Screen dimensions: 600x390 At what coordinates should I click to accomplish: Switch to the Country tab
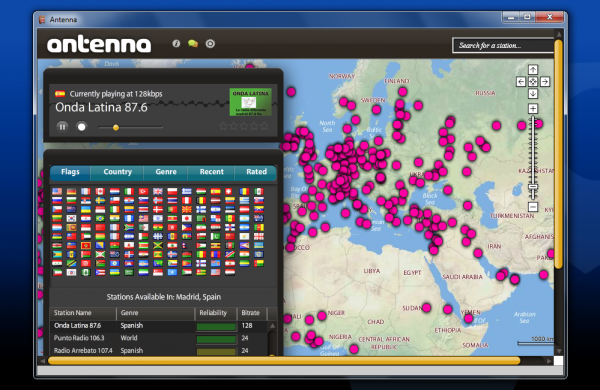pos(117,172)
